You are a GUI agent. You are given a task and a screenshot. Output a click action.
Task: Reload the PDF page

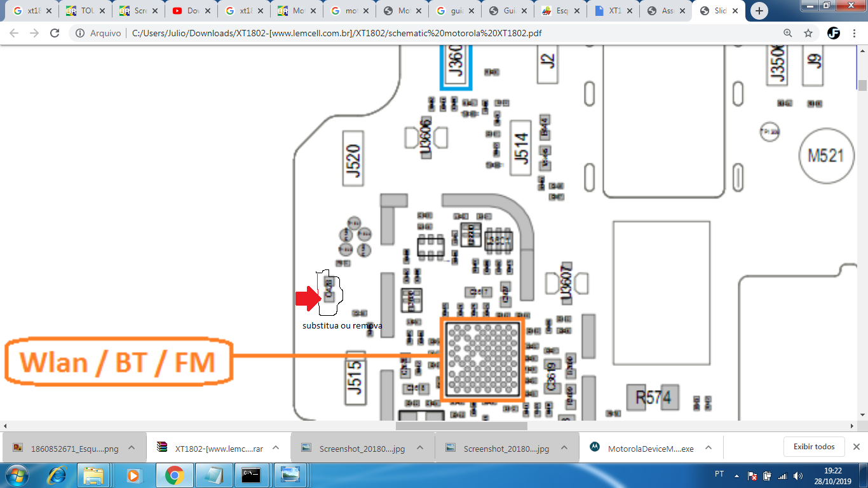55,33
